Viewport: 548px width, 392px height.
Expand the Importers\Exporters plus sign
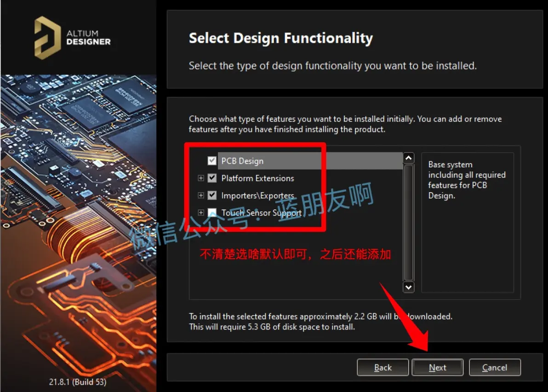pos(200,195)
